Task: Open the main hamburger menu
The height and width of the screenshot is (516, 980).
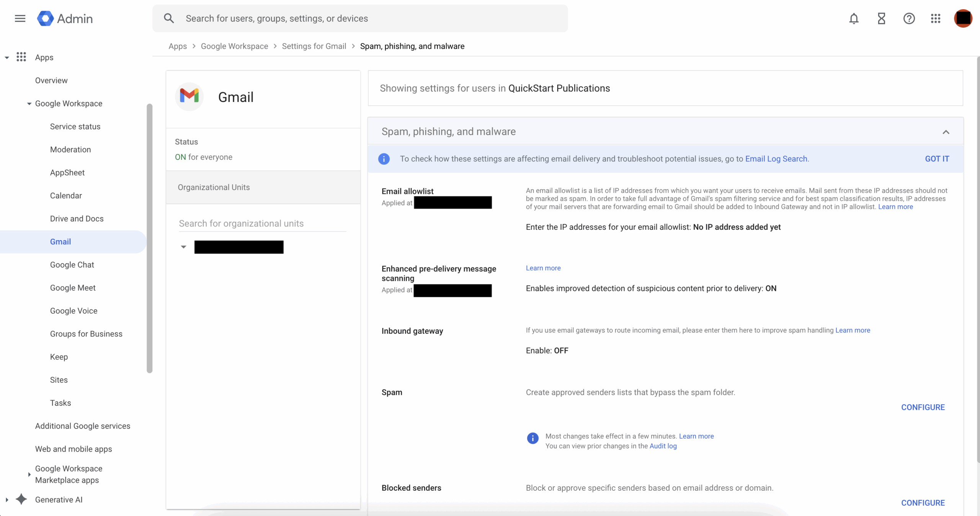Action: [x=20, y=18]
